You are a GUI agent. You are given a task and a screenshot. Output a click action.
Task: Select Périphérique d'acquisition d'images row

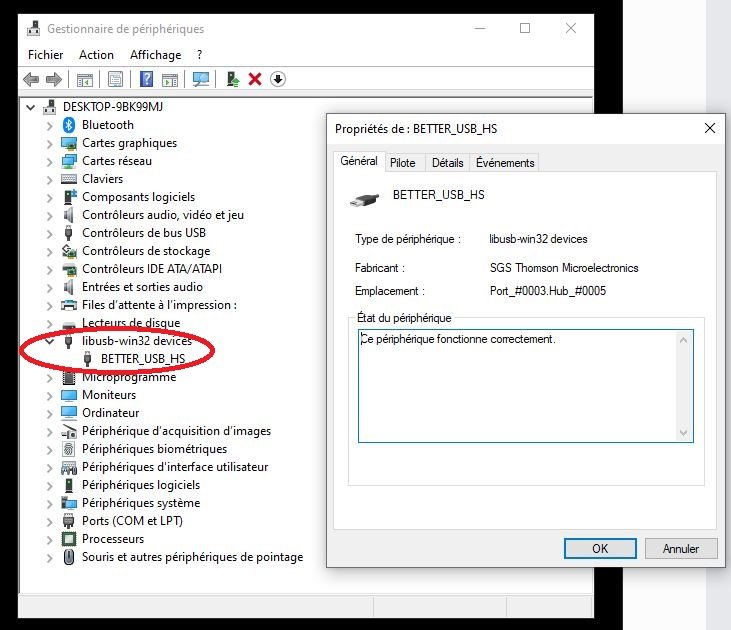point(176,431)
